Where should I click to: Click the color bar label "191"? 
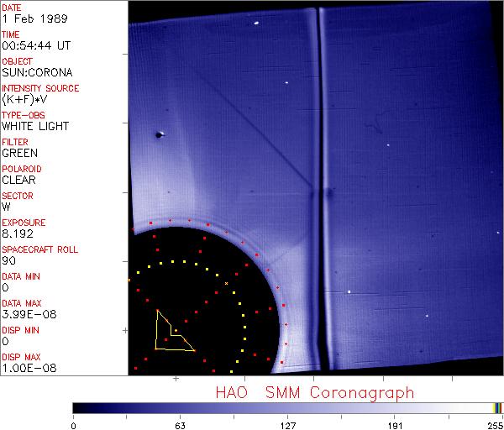pyautogui.click(x=395, y=426)
